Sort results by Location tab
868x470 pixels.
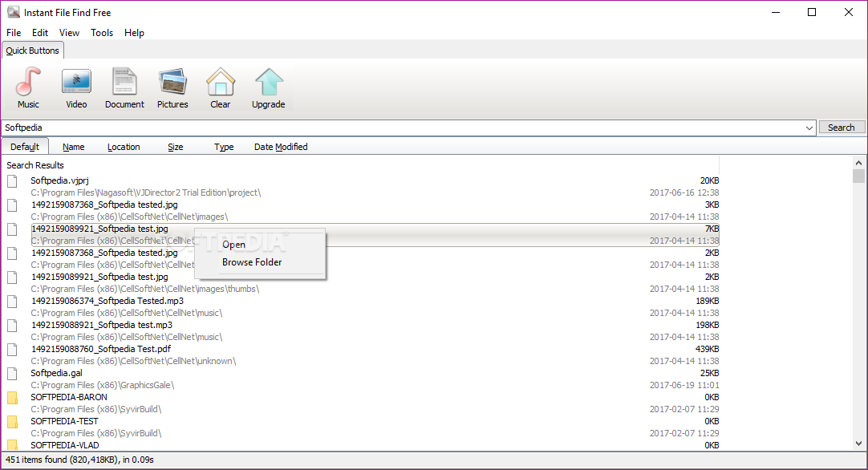click(124, 147)
